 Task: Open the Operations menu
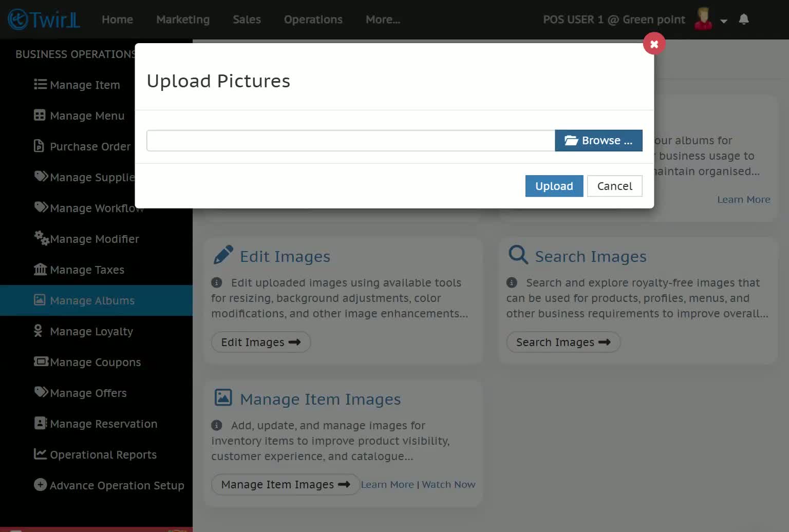point(313,20)
